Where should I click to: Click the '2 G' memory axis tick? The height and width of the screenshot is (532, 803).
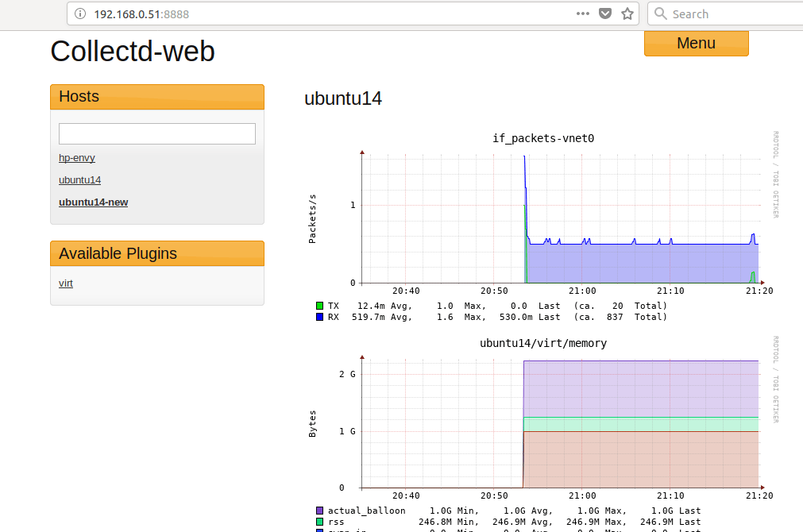tap(347, 374)
